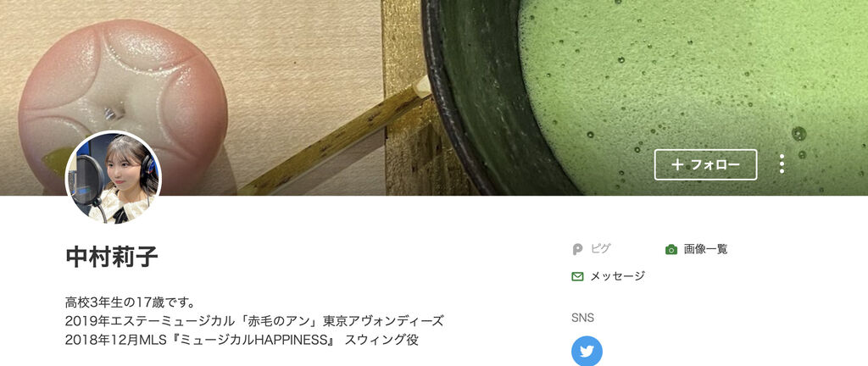Open 画像一覧 image list link
Viewport: 868px width, 366px height.
click(x=705, y=249)
